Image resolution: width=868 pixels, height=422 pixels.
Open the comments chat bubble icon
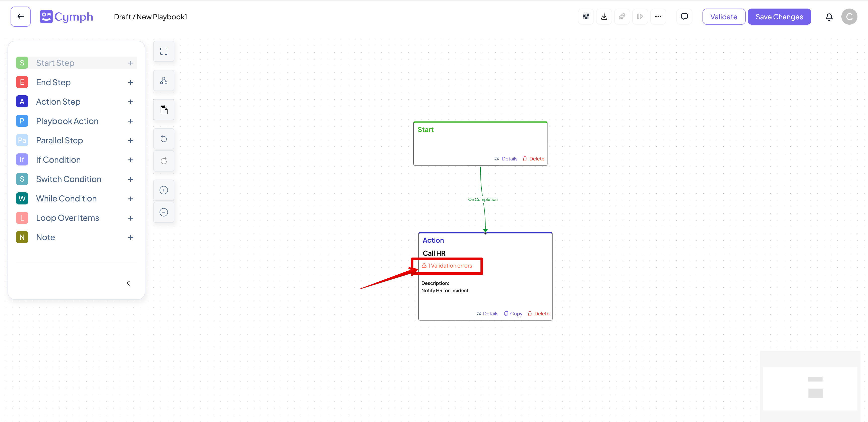[x=684, y=16]
